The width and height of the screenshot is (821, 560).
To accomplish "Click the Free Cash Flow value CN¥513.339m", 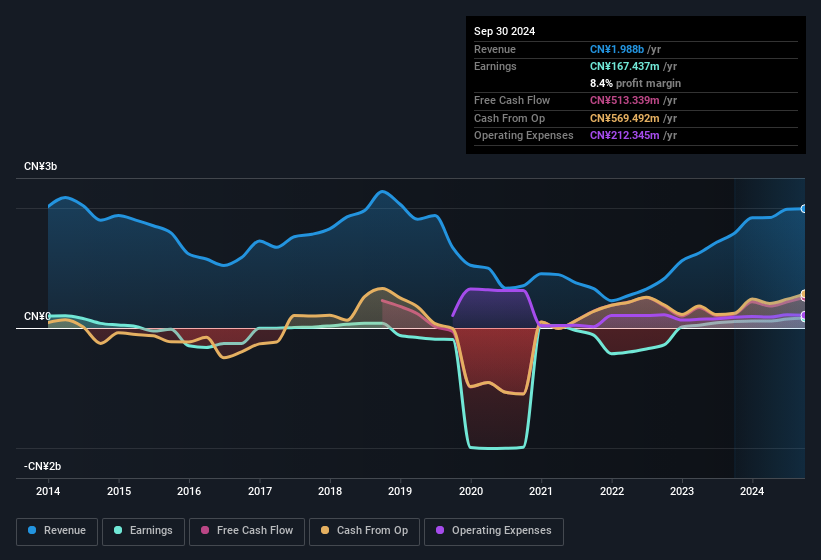I will point(625,100).
